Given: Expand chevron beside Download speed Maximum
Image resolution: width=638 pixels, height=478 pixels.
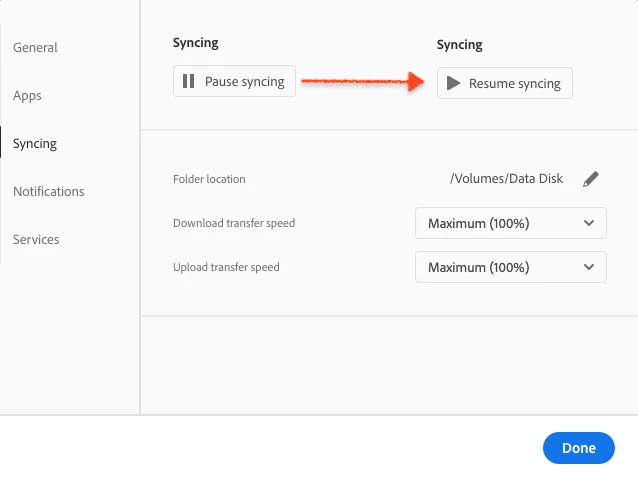Looking at the screenshot, I should coord(589,223).
